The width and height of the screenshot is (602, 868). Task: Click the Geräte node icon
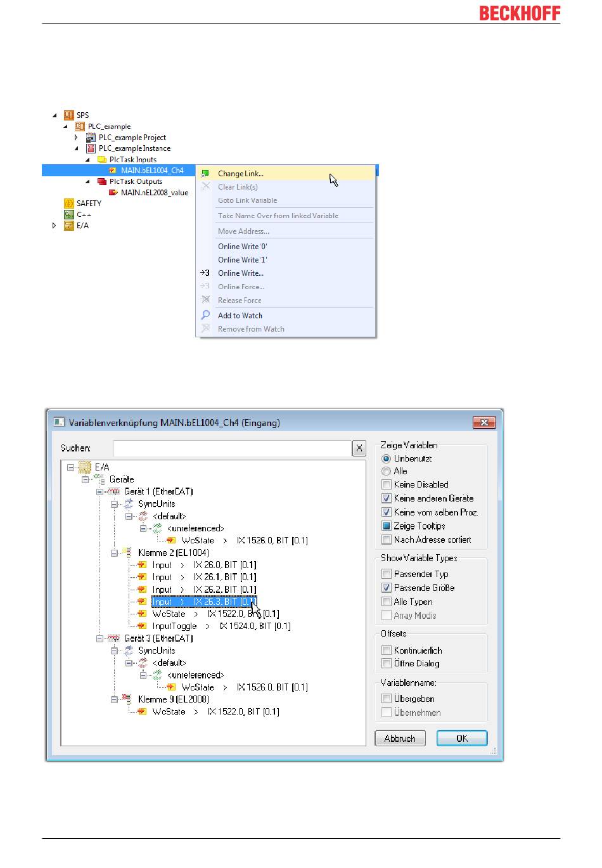(x=99, y=479)
